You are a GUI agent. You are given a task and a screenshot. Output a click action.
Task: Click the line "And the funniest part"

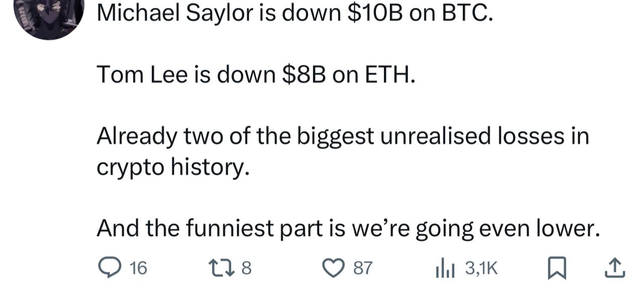click(x=348, y=229)
